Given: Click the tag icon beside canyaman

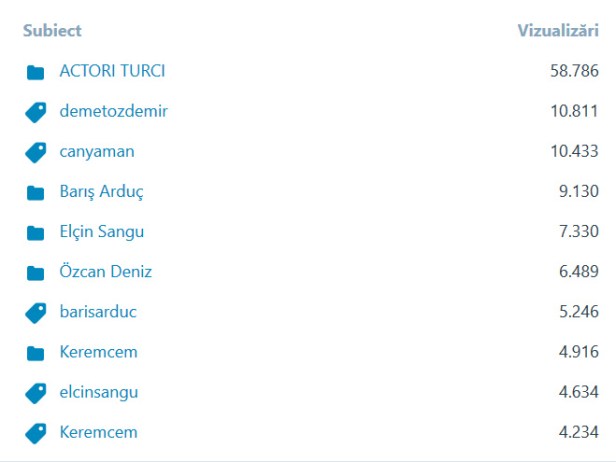Looking at the screenshot, I should [x=36, y=152].
